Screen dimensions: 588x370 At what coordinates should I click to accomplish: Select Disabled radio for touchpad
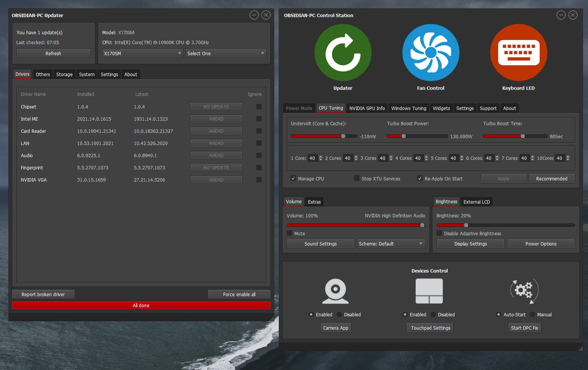[x=433, y=314]
